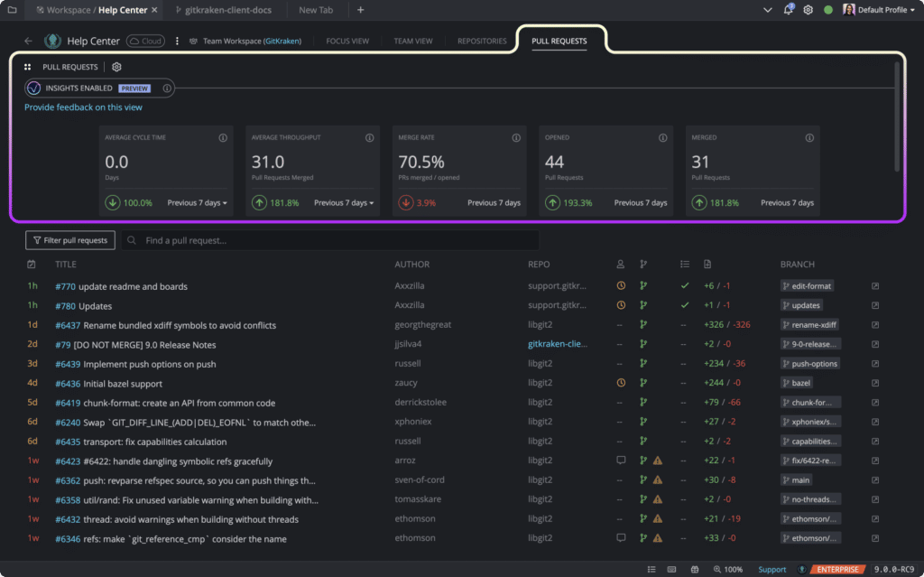Close the Workspace / Help Center tab

[154, 10]
